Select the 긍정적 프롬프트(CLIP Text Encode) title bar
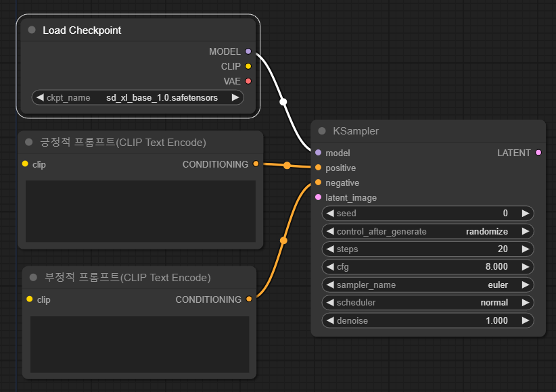The width and height of the screenshot is (556, 392). 141,143
